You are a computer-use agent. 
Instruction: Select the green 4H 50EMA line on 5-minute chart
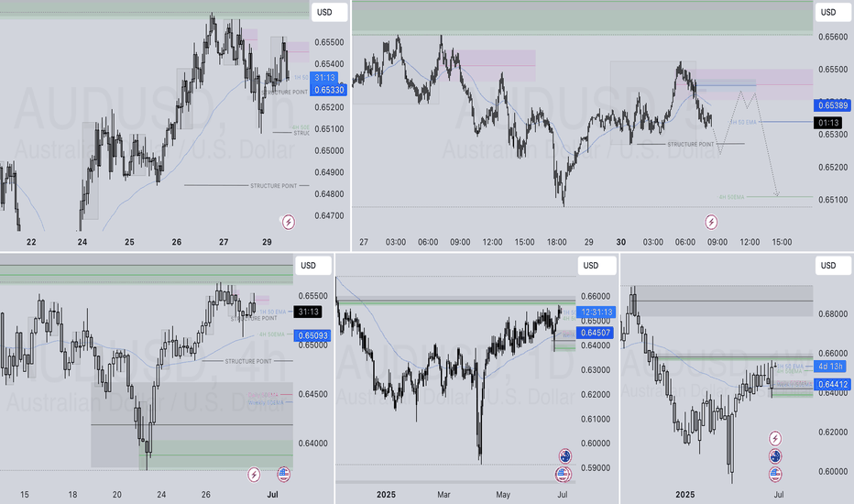pos(765,197)
